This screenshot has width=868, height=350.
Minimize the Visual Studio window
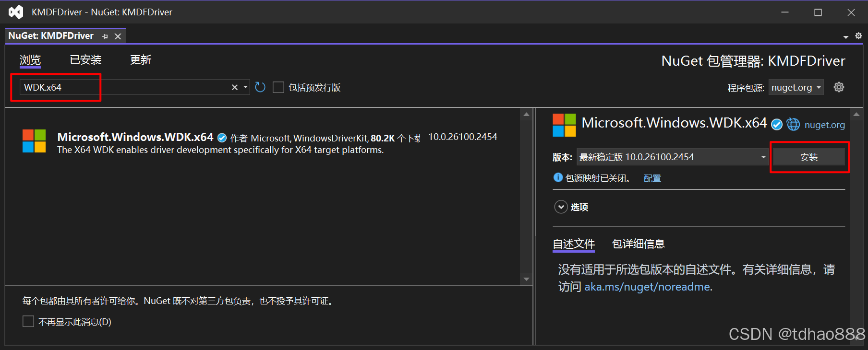click(785, 12)
